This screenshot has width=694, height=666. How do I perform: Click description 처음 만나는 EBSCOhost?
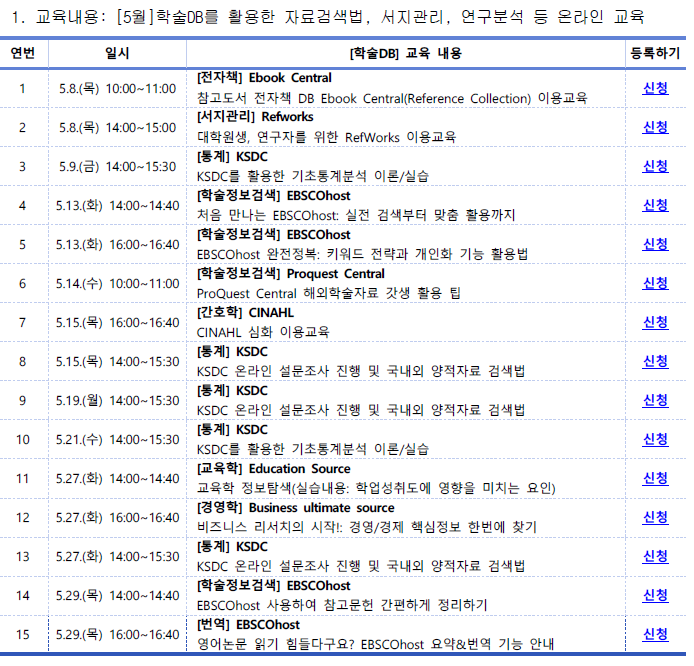click(356, 215)
